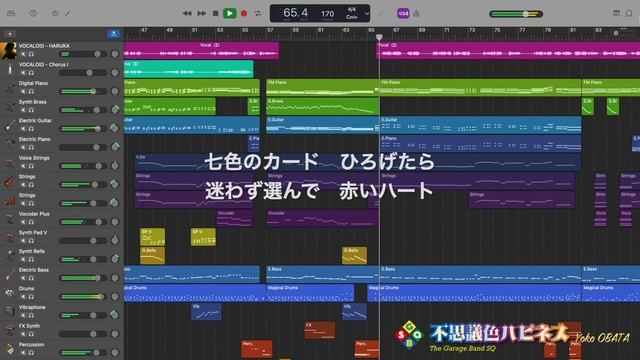640x360 pixels.
Task: Click bar 71 on the ruler
Action: tap(447, 30)
